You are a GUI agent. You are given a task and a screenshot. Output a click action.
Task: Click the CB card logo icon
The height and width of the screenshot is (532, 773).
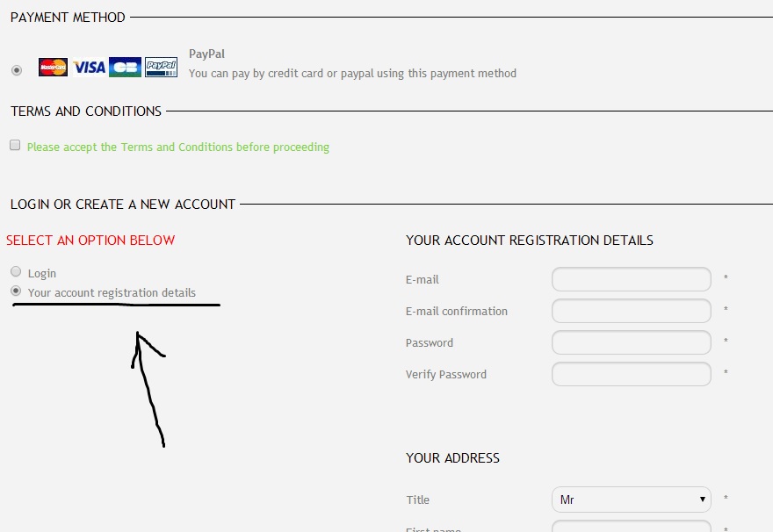(125, 68)
